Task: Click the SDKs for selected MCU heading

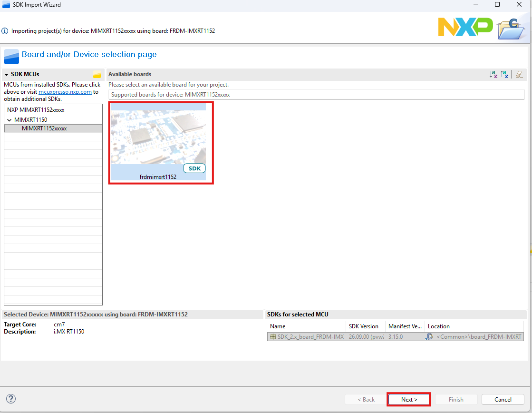Action: coord(298,314)
